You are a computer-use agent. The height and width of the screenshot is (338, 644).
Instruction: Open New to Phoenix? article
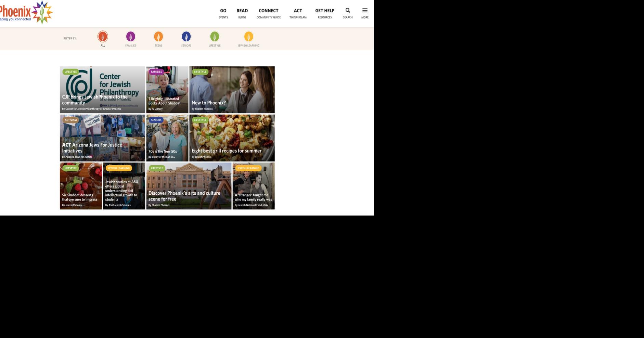pos(232,90)
